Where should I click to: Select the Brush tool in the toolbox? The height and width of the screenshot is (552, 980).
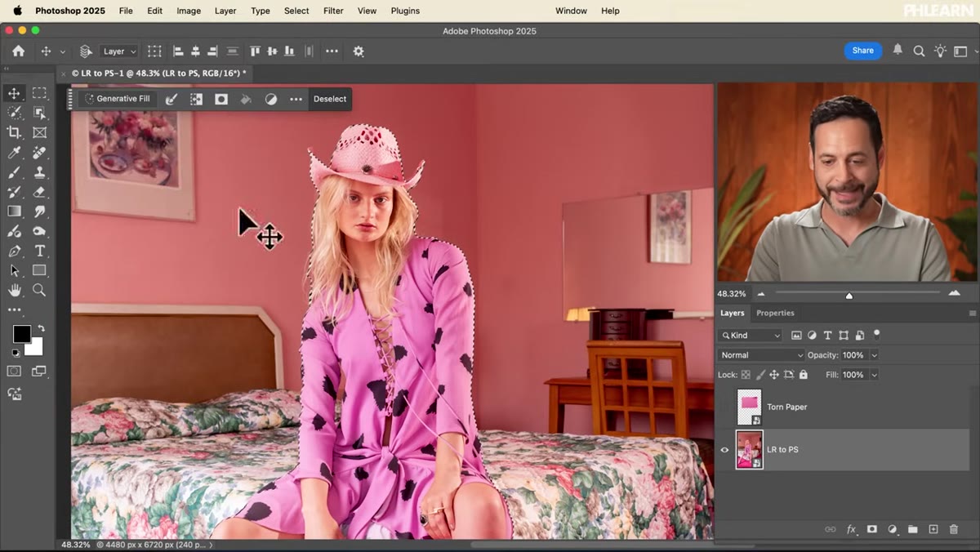point(14,172)
